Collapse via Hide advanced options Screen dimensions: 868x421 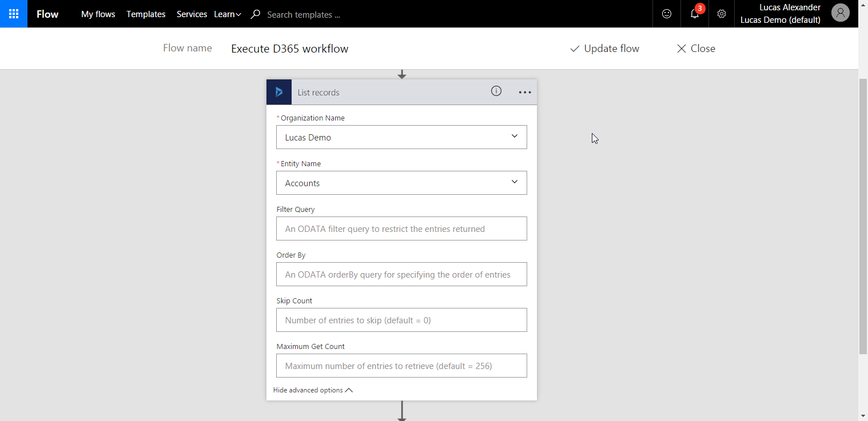[313, 390]
